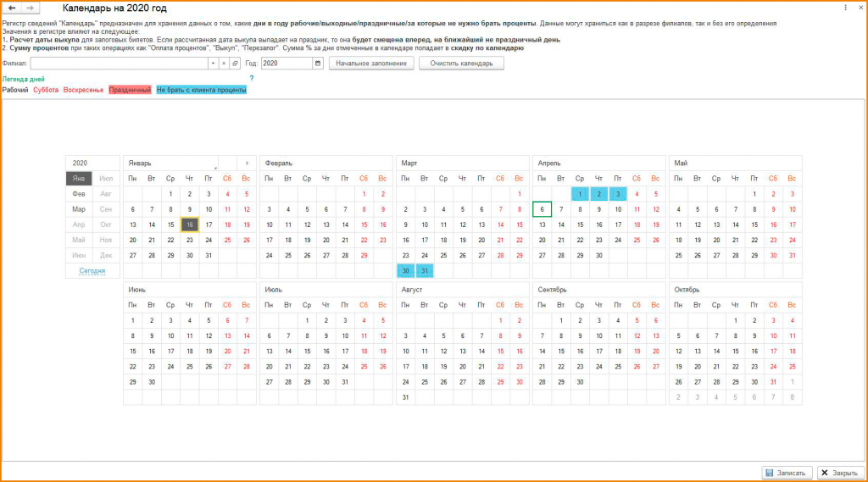Expand the Филиал dropdown list
Image resolution: width=868 pixels, height=482 pixels.
pyautogui.click(x=213, y=63)
